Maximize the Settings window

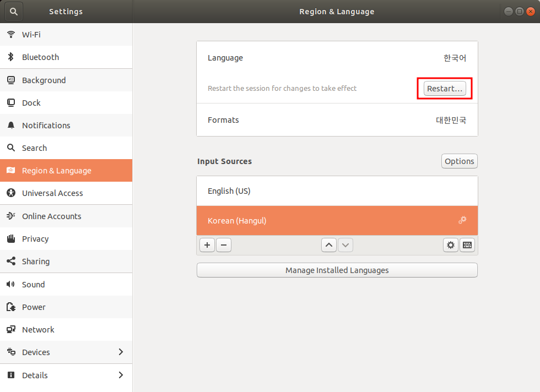click(x=519, y=12)
